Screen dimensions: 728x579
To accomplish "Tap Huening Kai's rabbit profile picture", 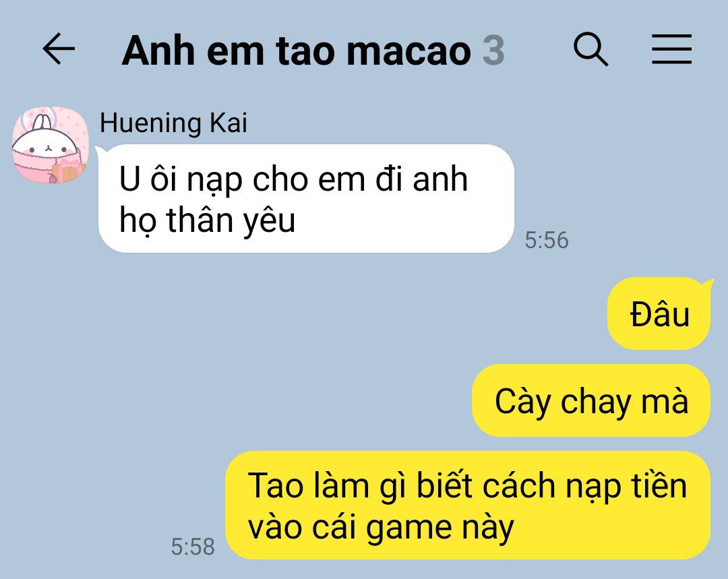I will (x=50, y=144).
